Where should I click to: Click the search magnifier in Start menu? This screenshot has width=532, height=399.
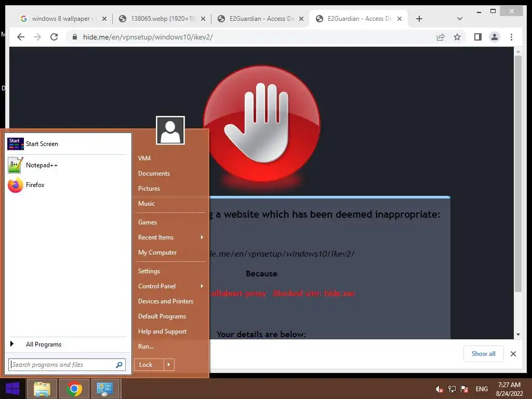(119, 365)
